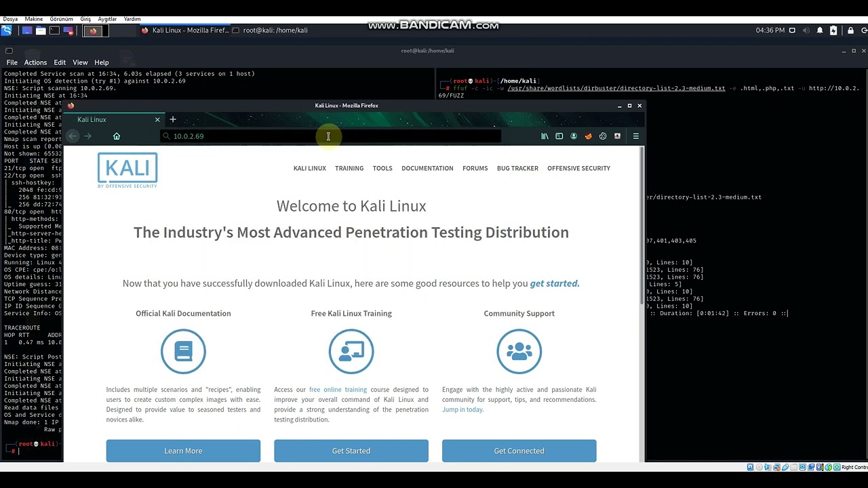Open the OFFENSIVE SECURITY nav link
Image resolution: width=868 pixels, height=488 pixels.
point(579,168)
